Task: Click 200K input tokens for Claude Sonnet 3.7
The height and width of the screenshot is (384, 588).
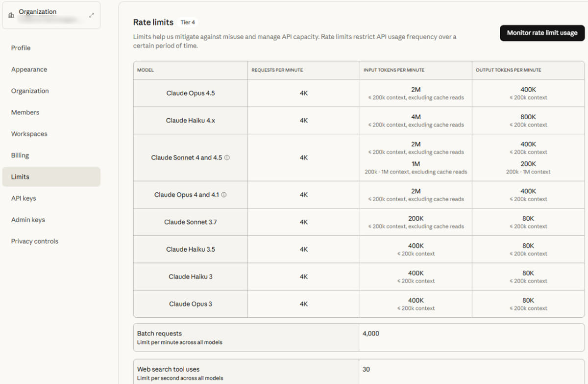Action: pos(416,218)
